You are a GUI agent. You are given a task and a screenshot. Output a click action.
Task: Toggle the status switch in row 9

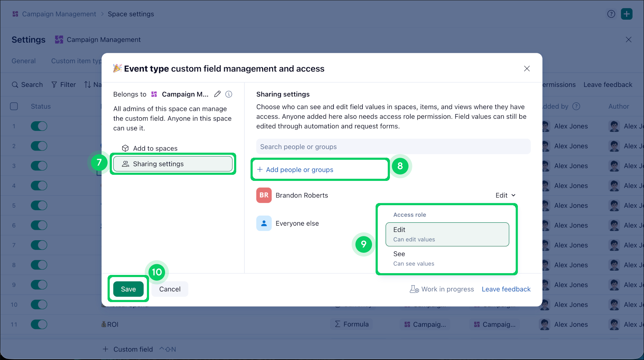39,285
